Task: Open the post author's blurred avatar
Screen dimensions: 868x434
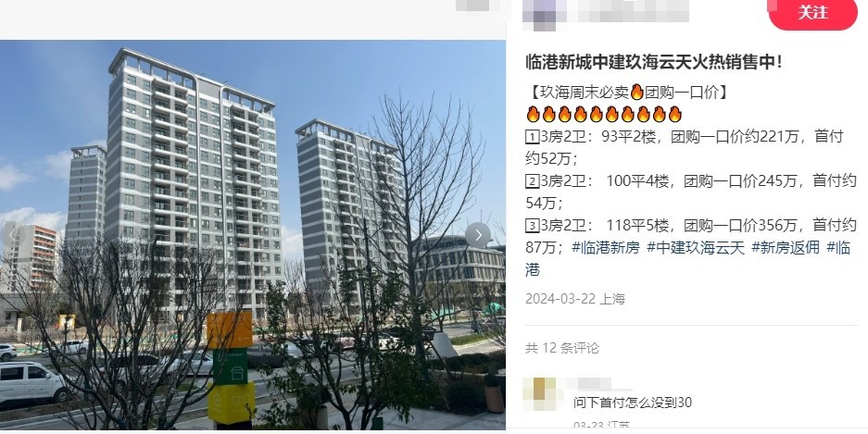Action: [x=544, y=13]
